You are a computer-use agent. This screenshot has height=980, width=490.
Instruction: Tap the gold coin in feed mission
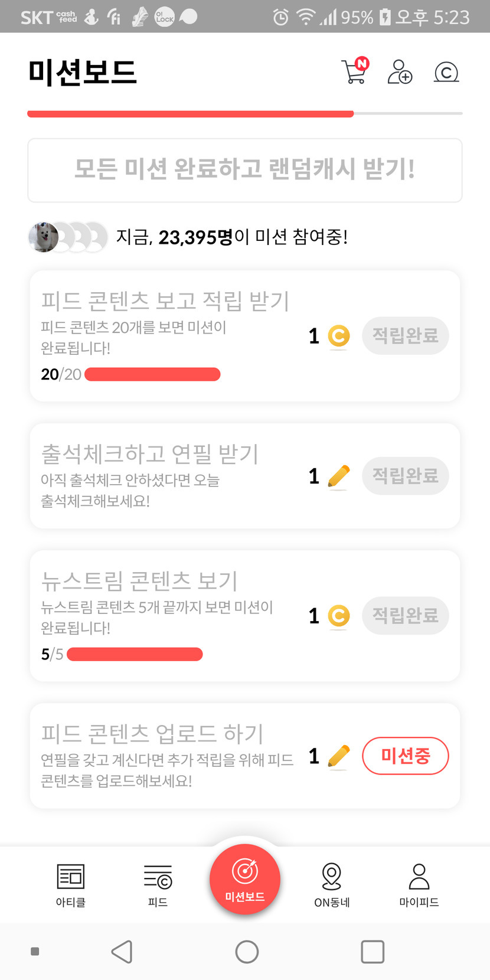click(x=338, y=336)
